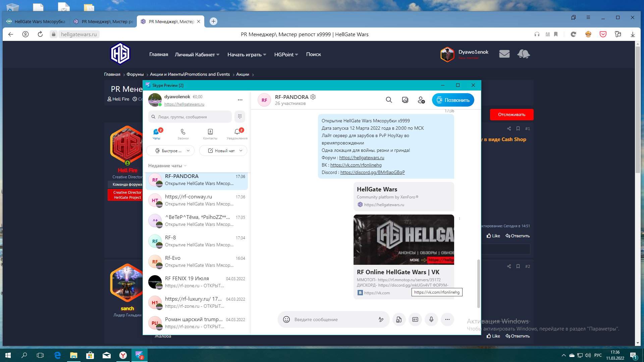Click the HellGate VK preview image
The image size is (644, 362).
(404, 240)
